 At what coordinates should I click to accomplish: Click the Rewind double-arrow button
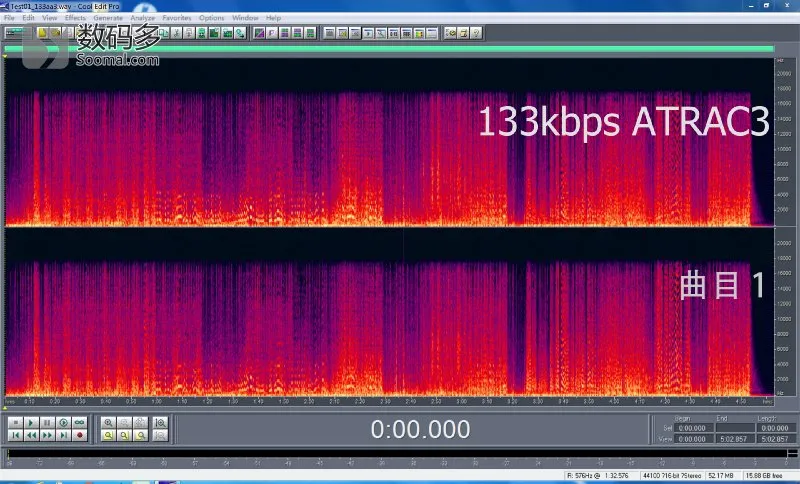click(x=31, y=435)
